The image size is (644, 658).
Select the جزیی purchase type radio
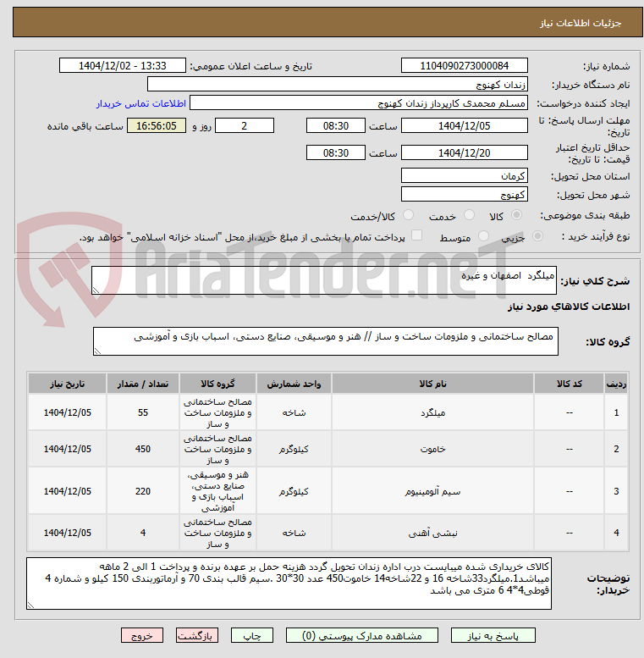pyautogui.click(x=537, y=235)
